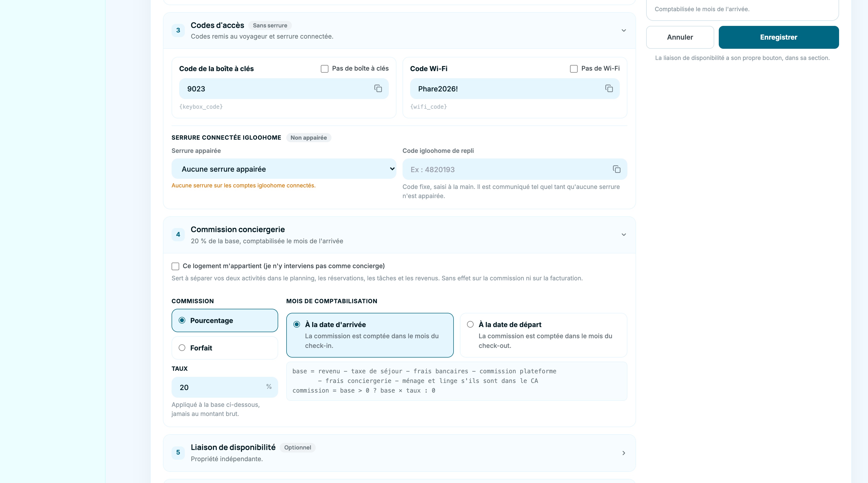Click section number 4 badge

click(178, 235)
